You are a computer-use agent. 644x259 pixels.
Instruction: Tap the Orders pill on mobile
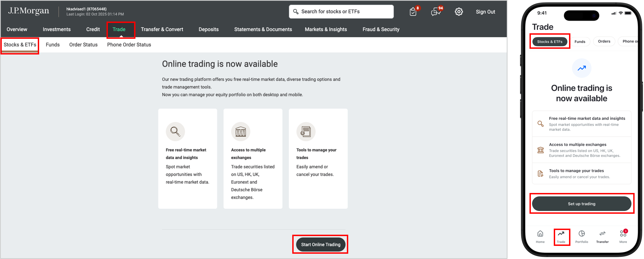click(604, 42)
